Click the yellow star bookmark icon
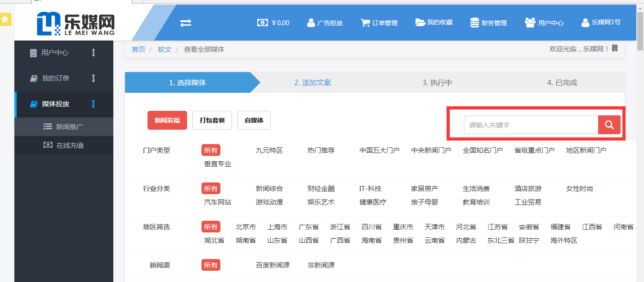 click(5, 19)
